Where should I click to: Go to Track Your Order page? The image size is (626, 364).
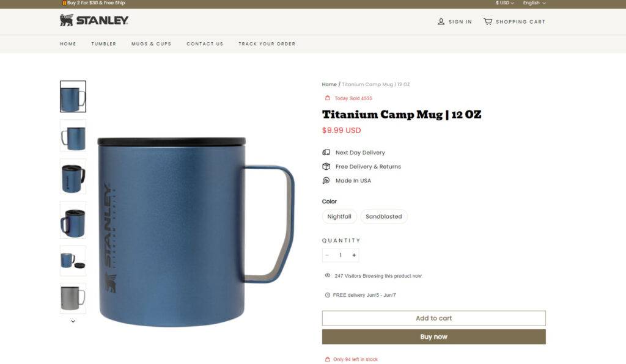coord(267,44)
